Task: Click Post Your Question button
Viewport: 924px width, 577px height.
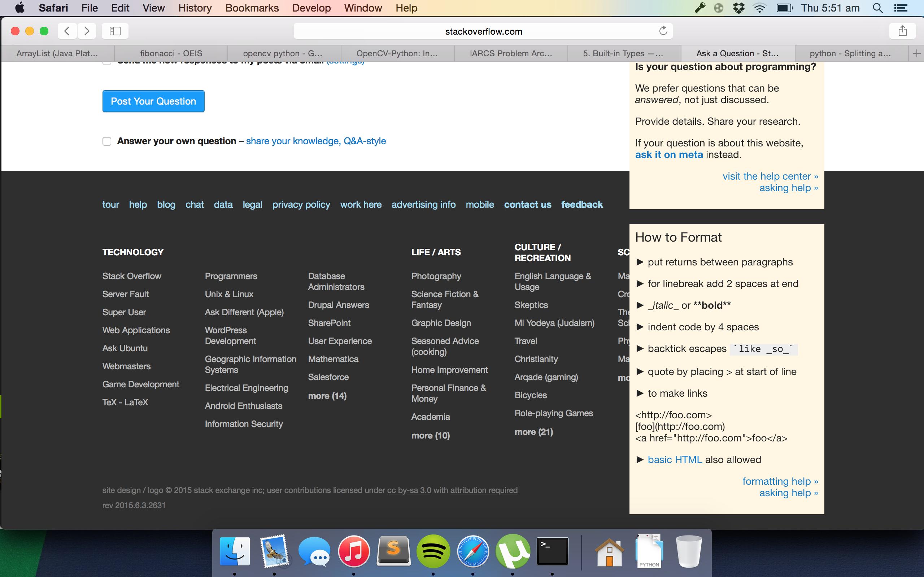Action: (x=154, y=101)
